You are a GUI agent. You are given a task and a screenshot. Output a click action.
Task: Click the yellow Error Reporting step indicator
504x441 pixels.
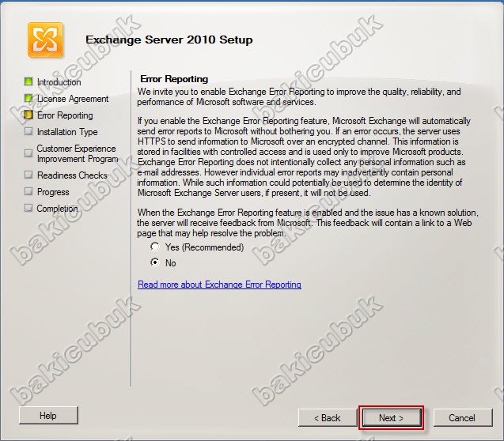pyautogui.click(x=28, y=115)
